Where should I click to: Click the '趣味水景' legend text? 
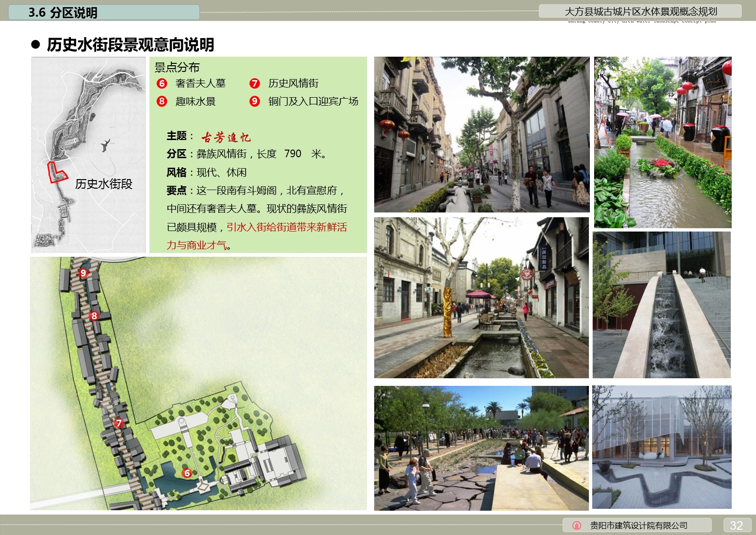click(x=195, y=101)
